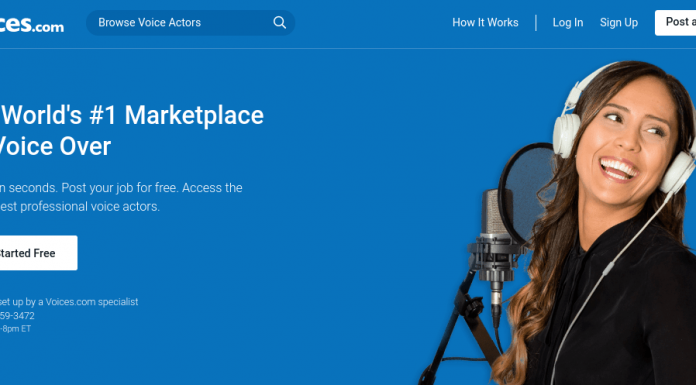Focus the Browse Voice Actors search field
The width and height of the screenshot is (696, 385).
pos(190,23)
